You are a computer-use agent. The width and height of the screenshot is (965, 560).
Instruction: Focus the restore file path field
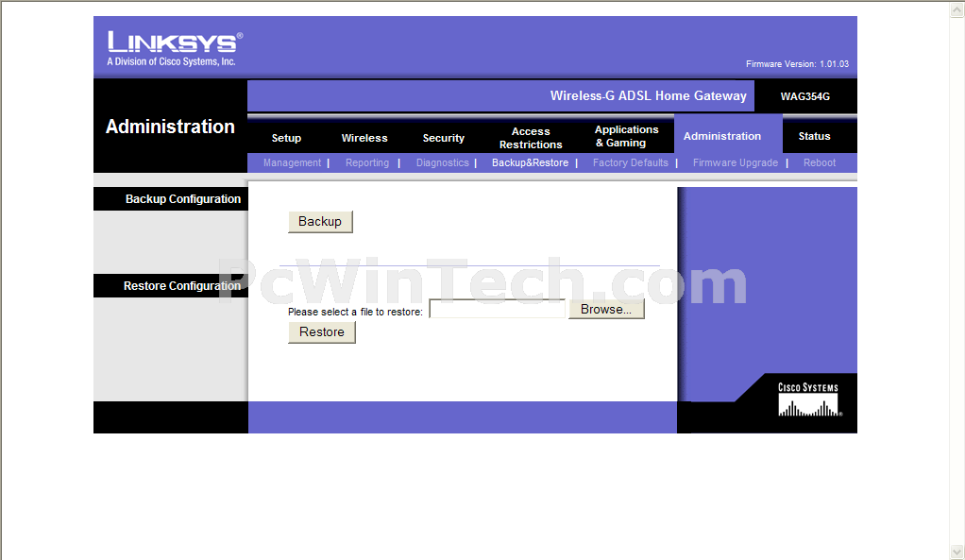(x=498, y=309)
